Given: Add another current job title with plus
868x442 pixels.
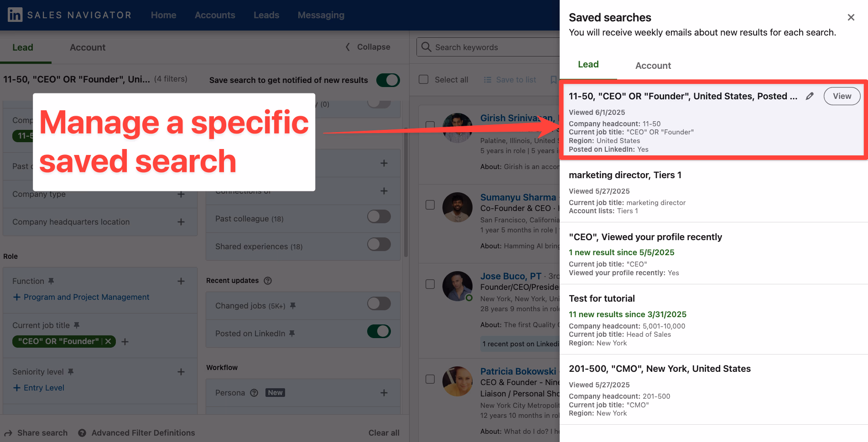Looking at the screenshot, I should (x=125, y=341).
